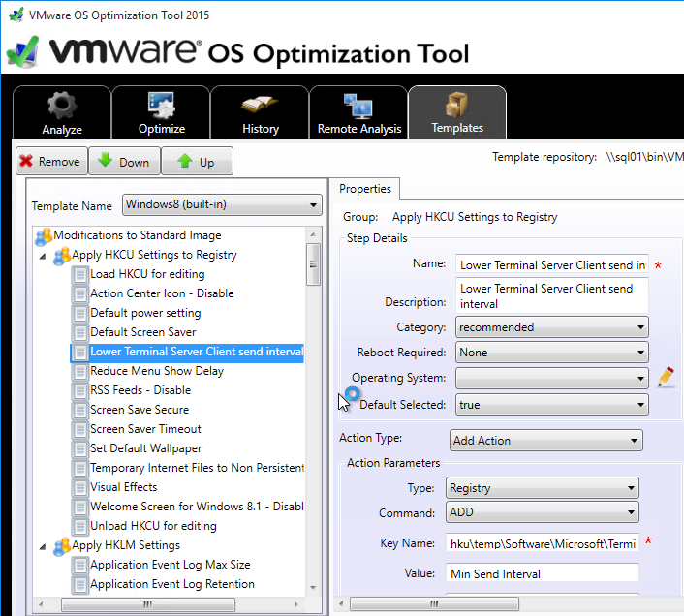This screenshot has width=684, height=616.
Task: Move item Down with the green arrow button
Action: click(x=124, y=162)
